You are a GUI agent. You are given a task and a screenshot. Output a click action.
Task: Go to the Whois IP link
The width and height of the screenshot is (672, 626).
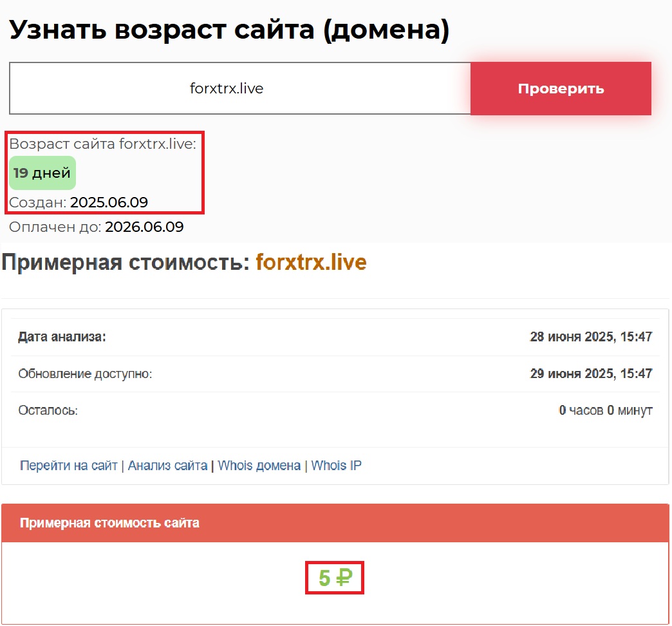point(336,466)
